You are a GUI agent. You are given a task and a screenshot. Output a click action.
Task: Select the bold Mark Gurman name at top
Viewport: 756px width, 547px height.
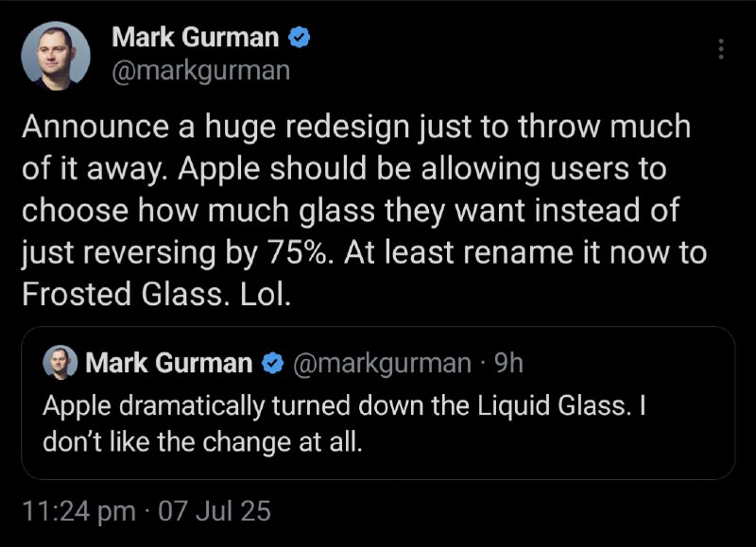pyautogui.click(x=196, y=37)
